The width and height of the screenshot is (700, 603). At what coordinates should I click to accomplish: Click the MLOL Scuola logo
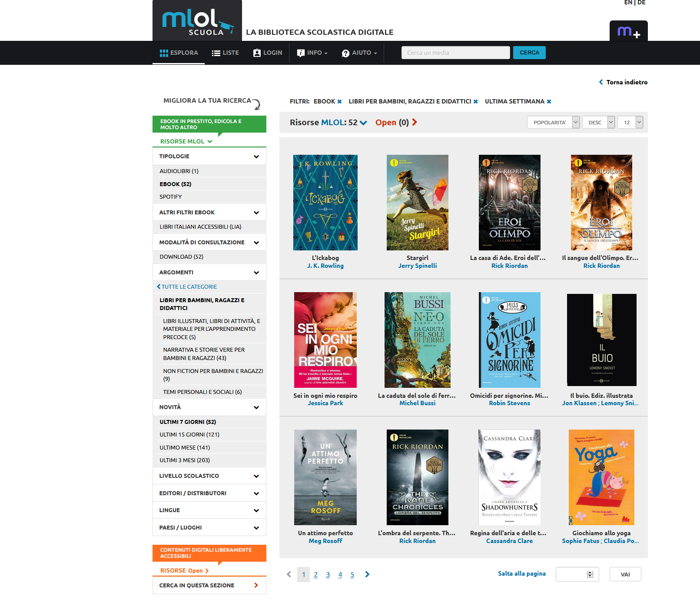point(197,21)
